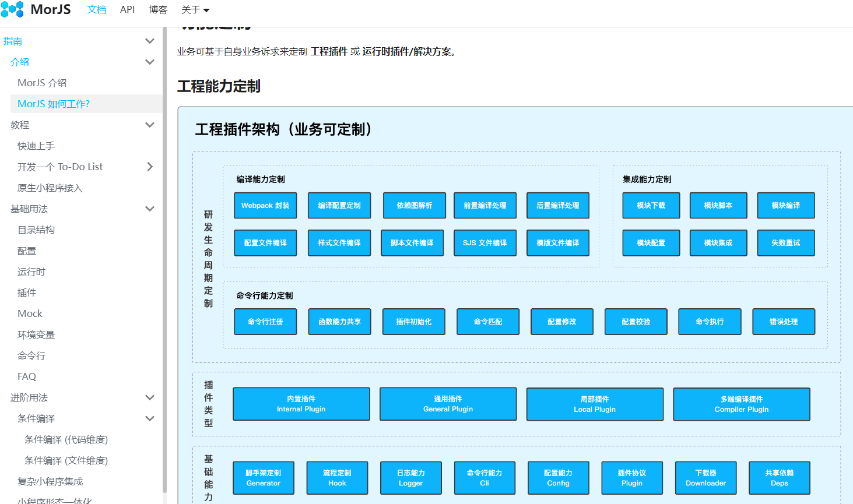853x504 pixels.
Task: Click the 函数能力共享 diagram box
Action: 339,322
